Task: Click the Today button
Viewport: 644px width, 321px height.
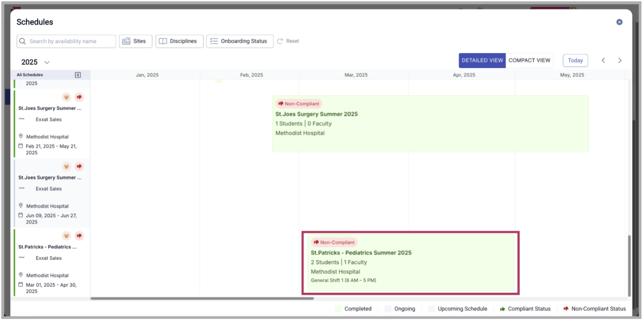Action: pos(575,61)
